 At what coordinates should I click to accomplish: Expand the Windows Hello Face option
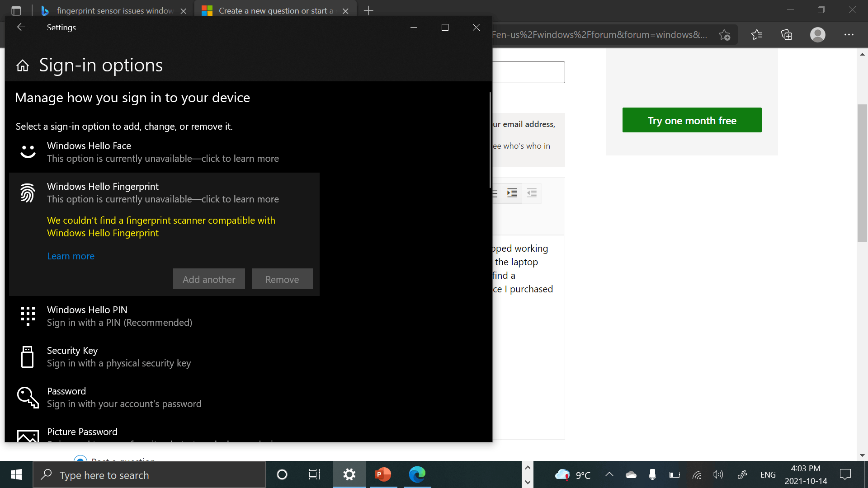click(164, 152)
